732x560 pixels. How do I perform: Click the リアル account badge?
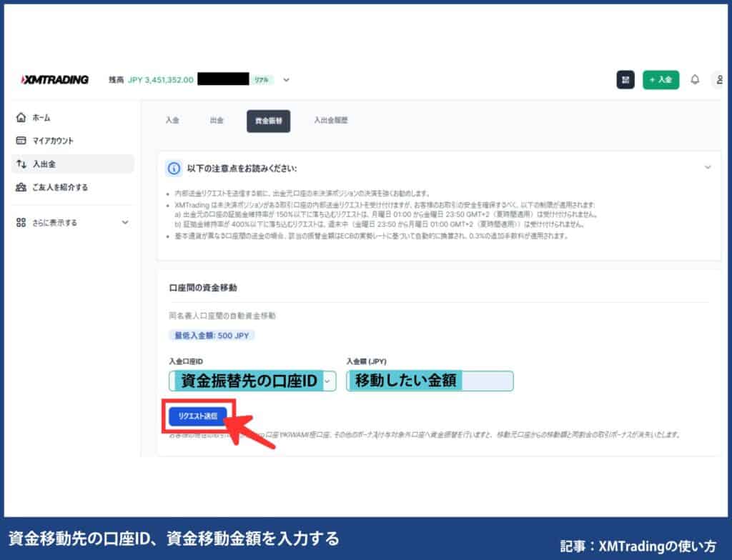262,80
